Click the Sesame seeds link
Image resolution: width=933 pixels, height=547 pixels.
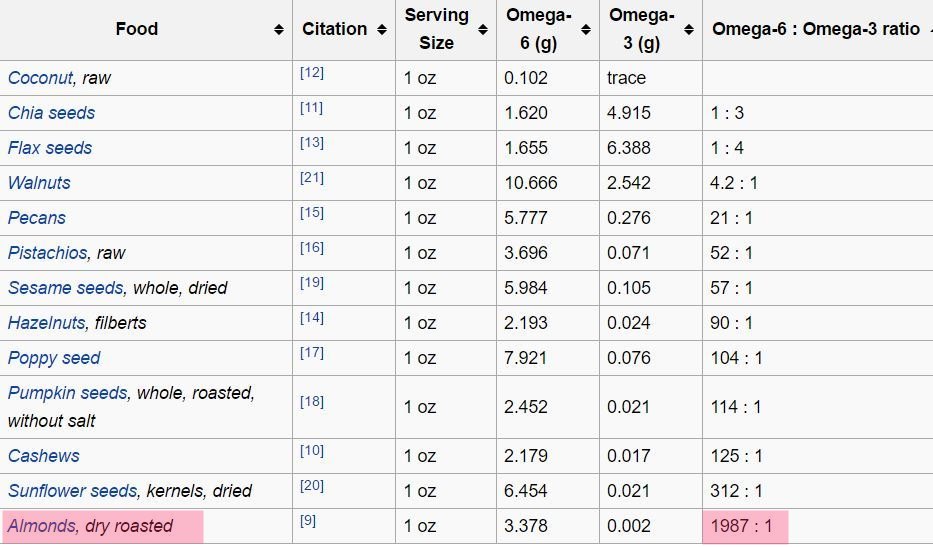65,288
